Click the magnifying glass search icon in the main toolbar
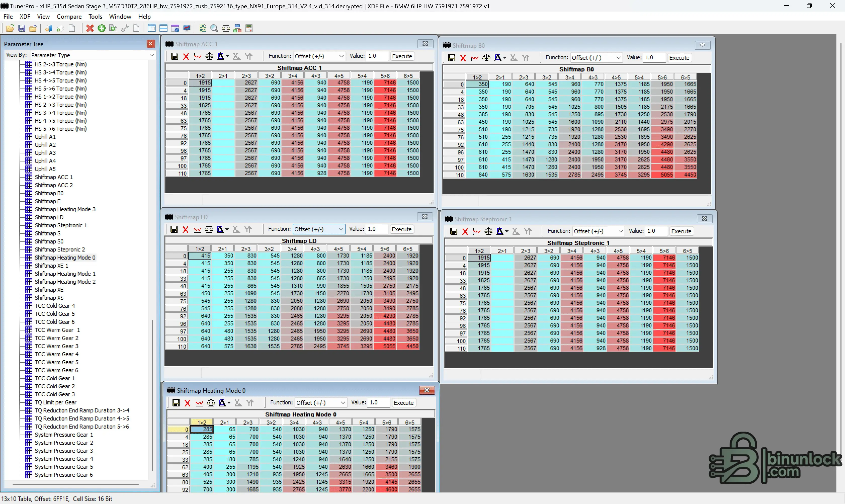This screenshot has height=504, width=845. pos(214,28)
